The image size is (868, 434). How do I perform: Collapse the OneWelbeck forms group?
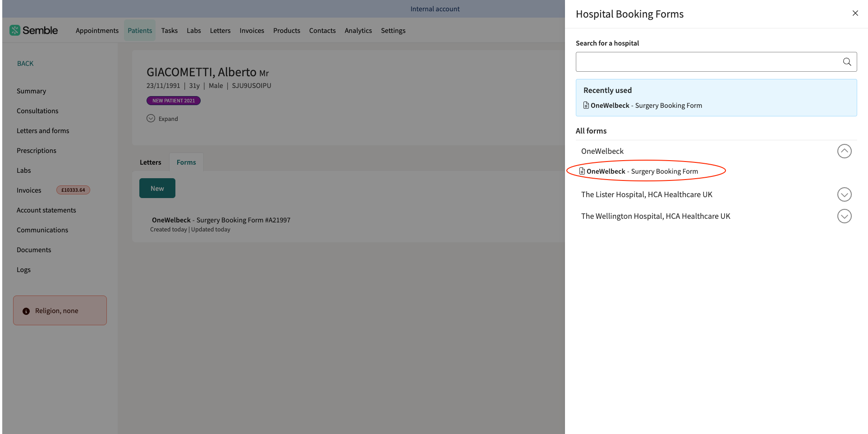pyautogui.click(x=844, y=151)
